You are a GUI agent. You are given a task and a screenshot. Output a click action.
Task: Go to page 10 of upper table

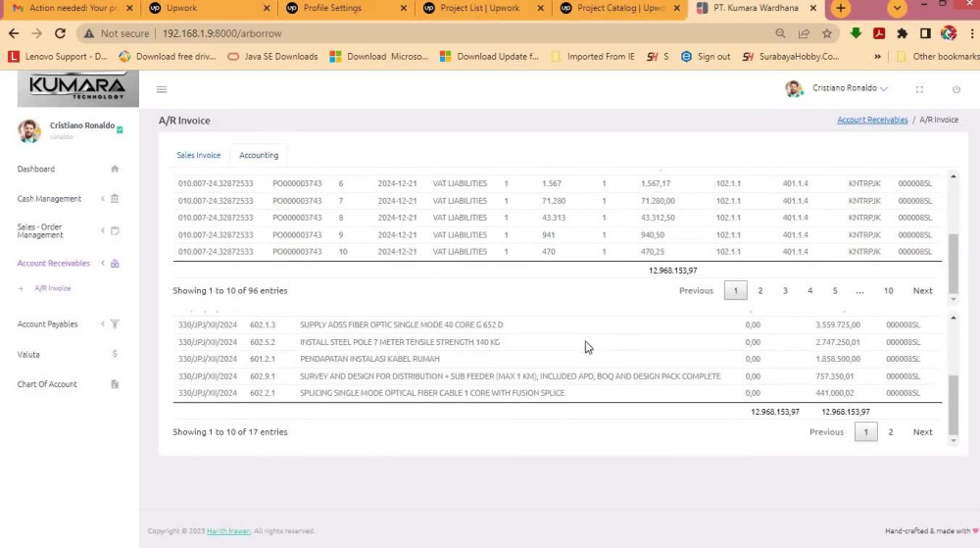point(888,290)
